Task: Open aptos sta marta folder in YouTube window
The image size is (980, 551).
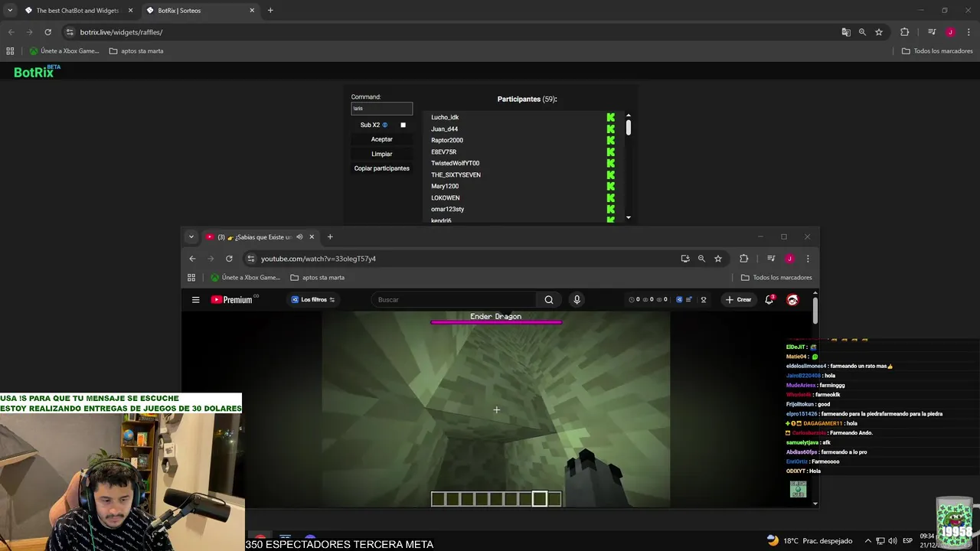Action: (318, 278)
